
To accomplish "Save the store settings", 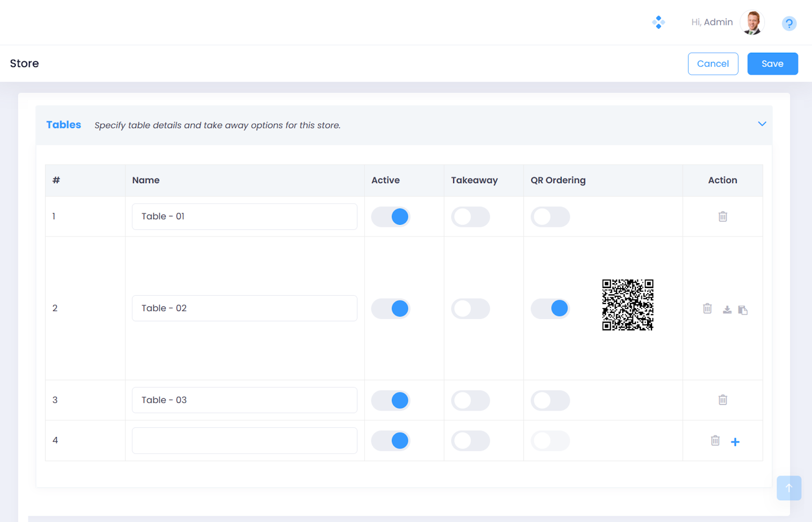I will (x=772, y=64).
